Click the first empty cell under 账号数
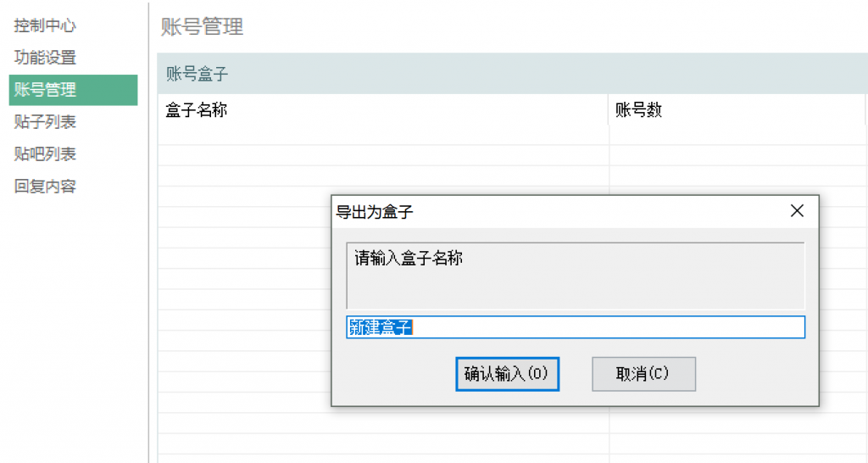This screenshot has height=463, width=868. point(736,136)
